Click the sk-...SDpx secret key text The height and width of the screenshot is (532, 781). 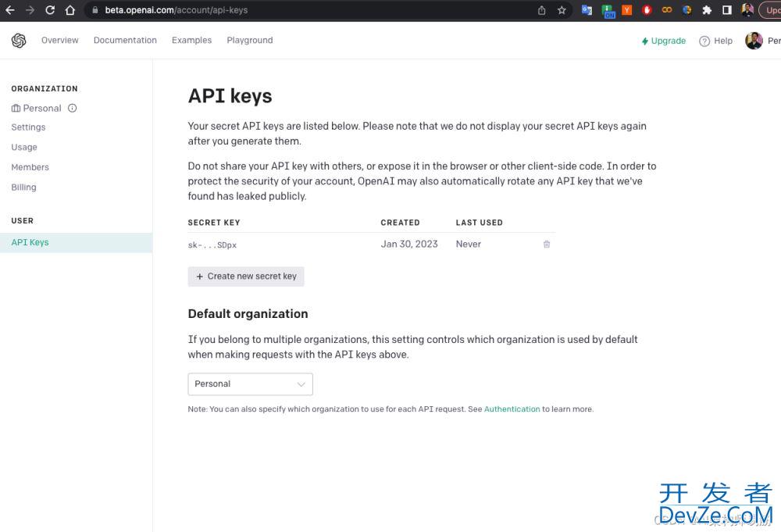point(212,245)
